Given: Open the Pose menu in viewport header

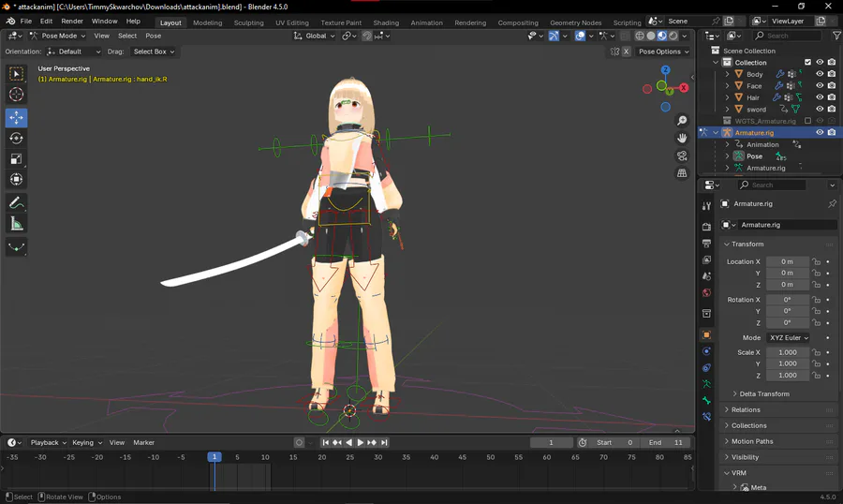Looking at the screenshot, I should [154, 36].
